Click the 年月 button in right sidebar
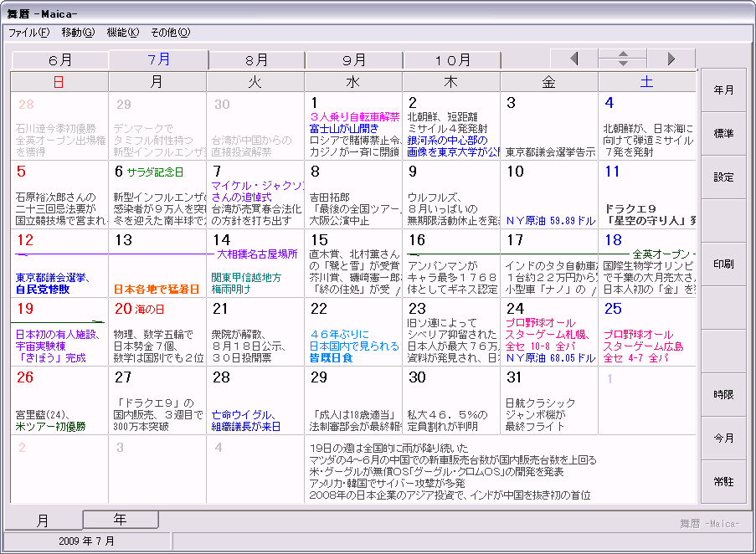756x554 pixels. 723,90
